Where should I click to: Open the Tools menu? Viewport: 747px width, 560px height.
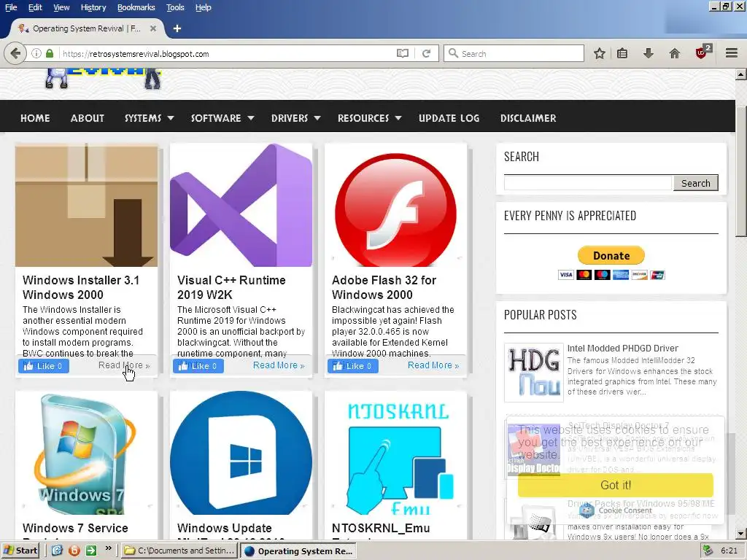pos(175,7)
